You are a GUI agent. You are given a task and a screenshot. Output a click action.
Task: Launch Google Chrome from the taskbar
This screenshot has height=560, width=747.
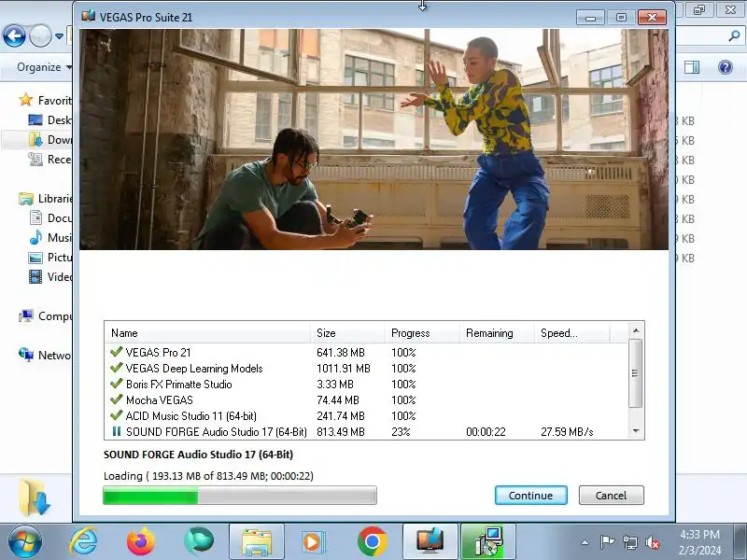tap(372, 542)
